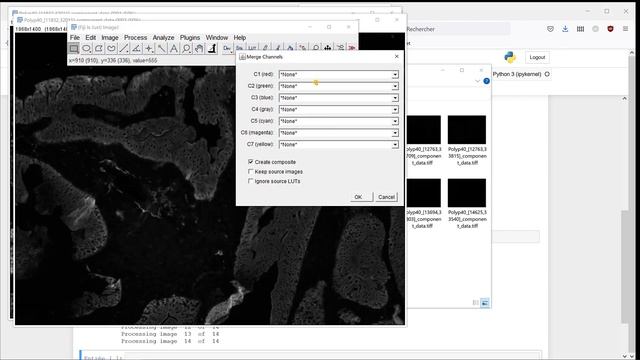Select the Hand scrolling tool
The height and width of the screenshot is (360, 640).
coord(199,49)
